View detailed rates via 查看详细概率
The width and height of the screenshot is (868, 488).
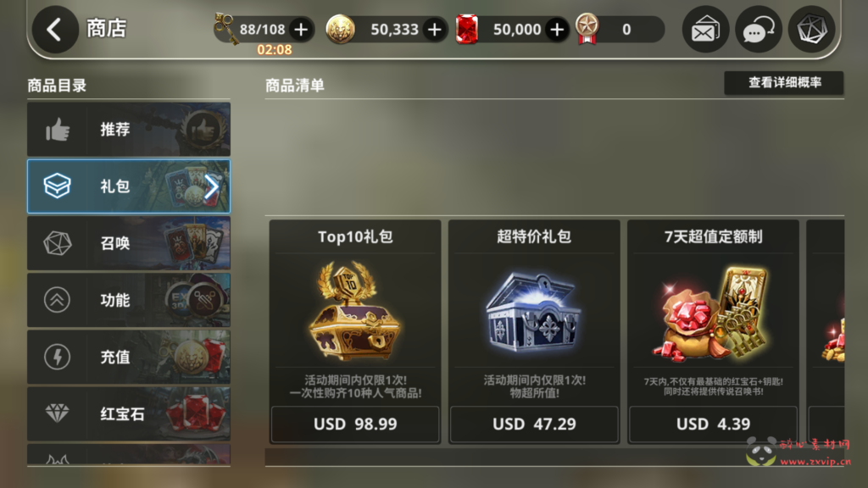[784, 83]
